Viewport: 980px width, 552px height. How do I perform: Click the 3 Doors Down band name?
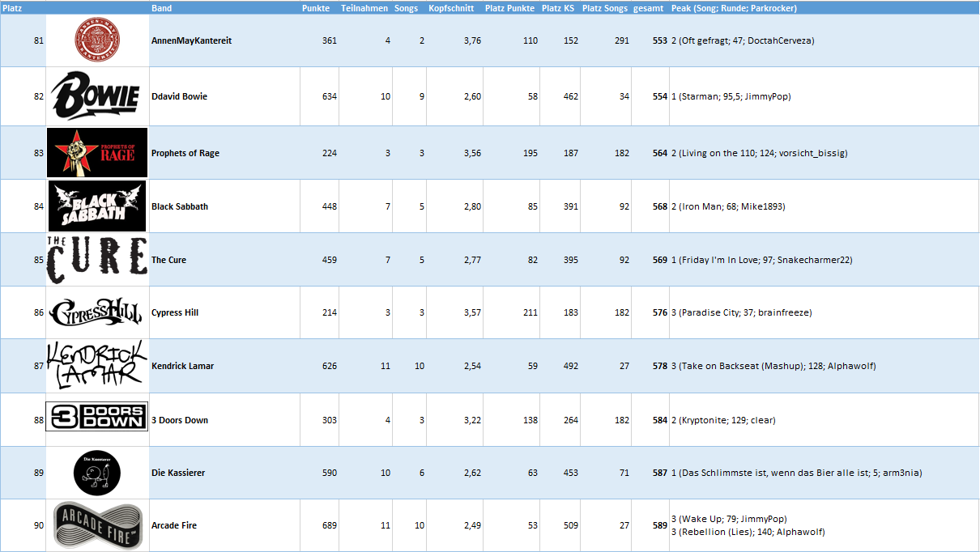[x=180, y=420]
